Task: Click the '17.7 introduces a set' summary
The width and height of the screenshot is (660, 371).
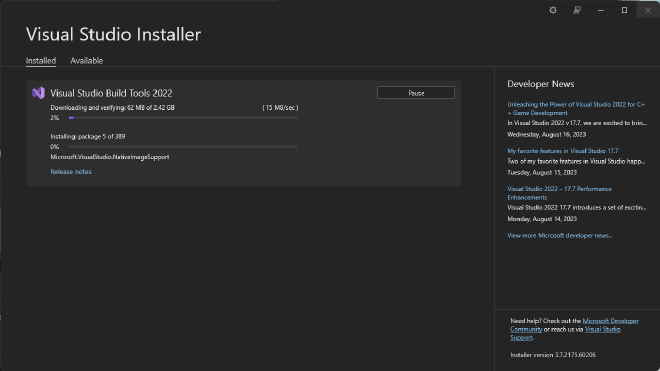Action: (x=577, y=208)
